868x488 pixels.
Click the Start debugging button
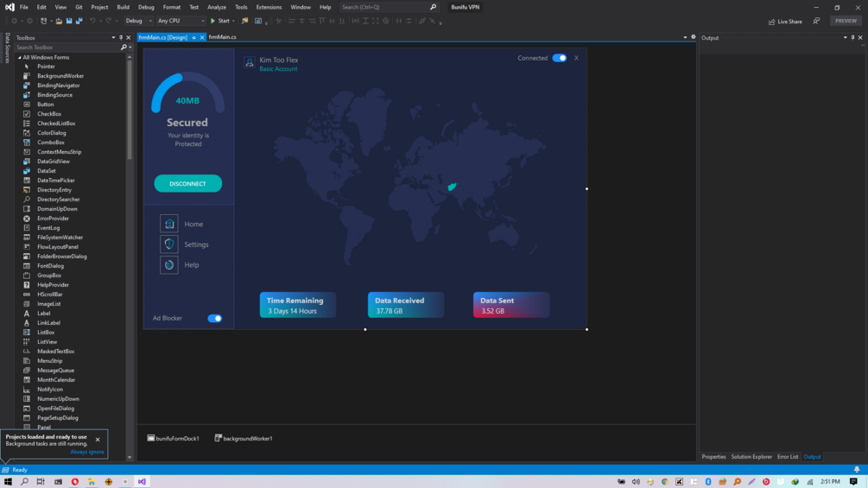(219, 21)
